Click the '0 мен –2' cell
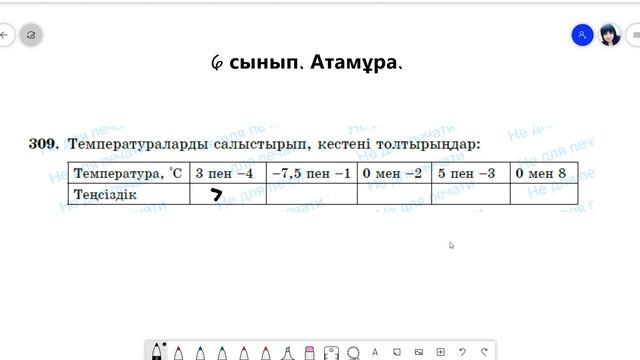Viewport: 640px width, 360px height. click(394, 173)
